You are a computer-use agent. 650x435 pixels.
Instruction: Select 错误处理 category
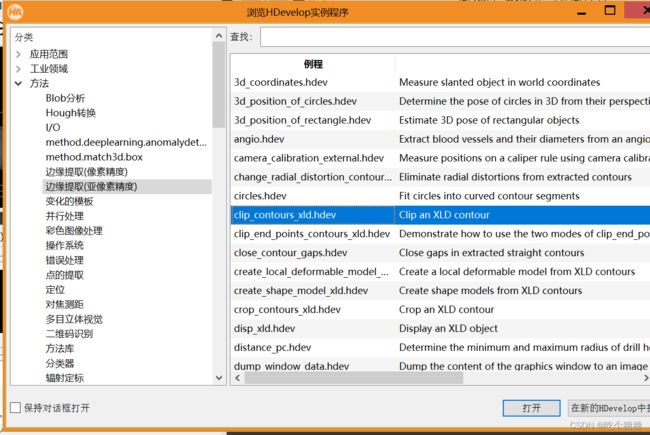[x=64, y=260]
